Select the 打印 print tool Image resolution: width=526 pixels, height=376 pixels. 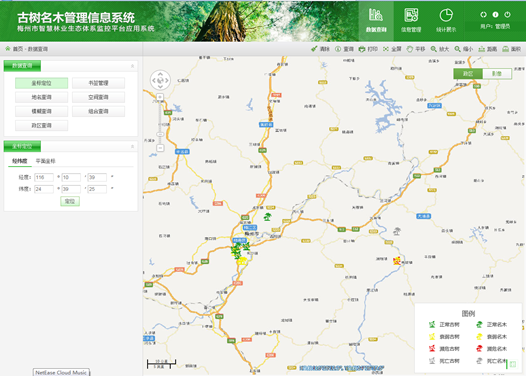click(x=368, y=49)
